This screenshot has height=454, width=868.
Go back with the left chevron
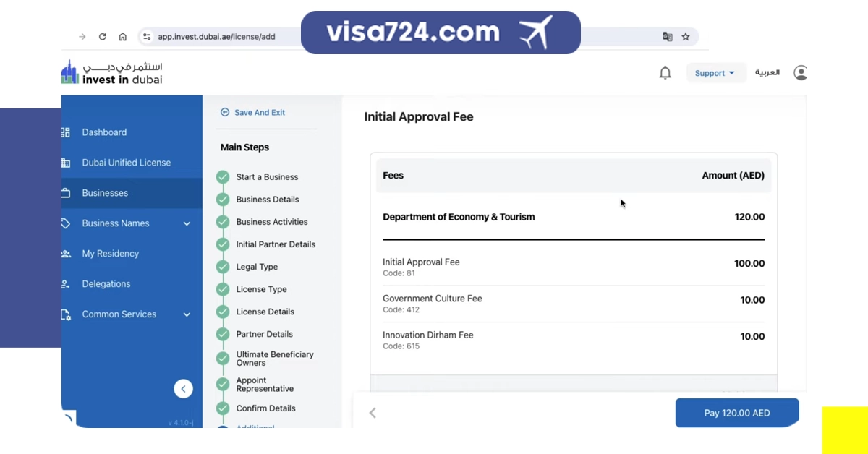point(373,413)
